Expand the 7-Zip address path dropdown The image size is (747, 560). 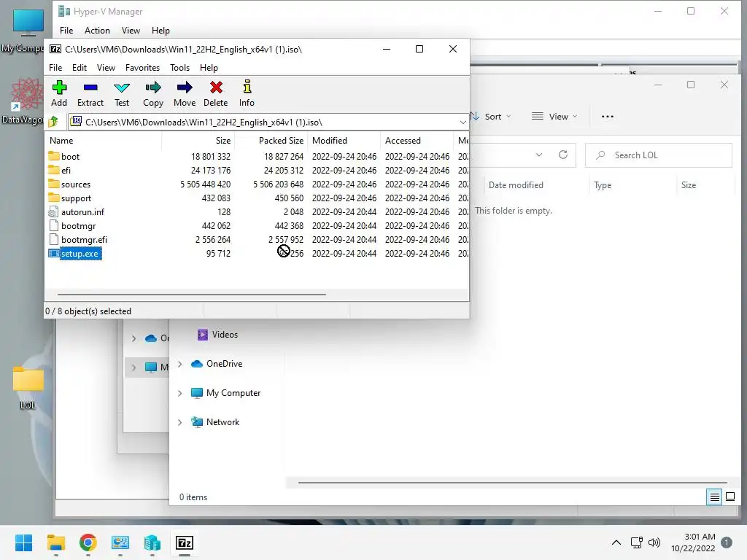coord(462,122)
